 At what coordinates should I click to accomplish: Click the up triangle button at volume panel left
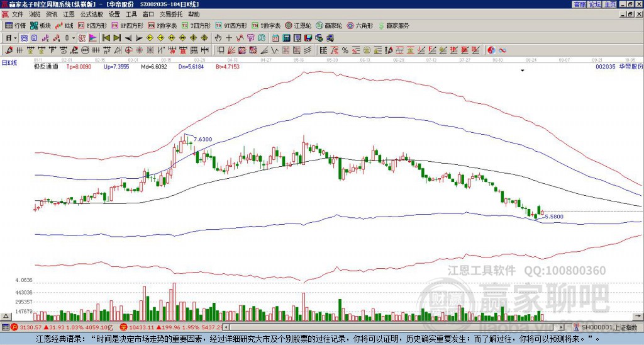pos(5,316)
